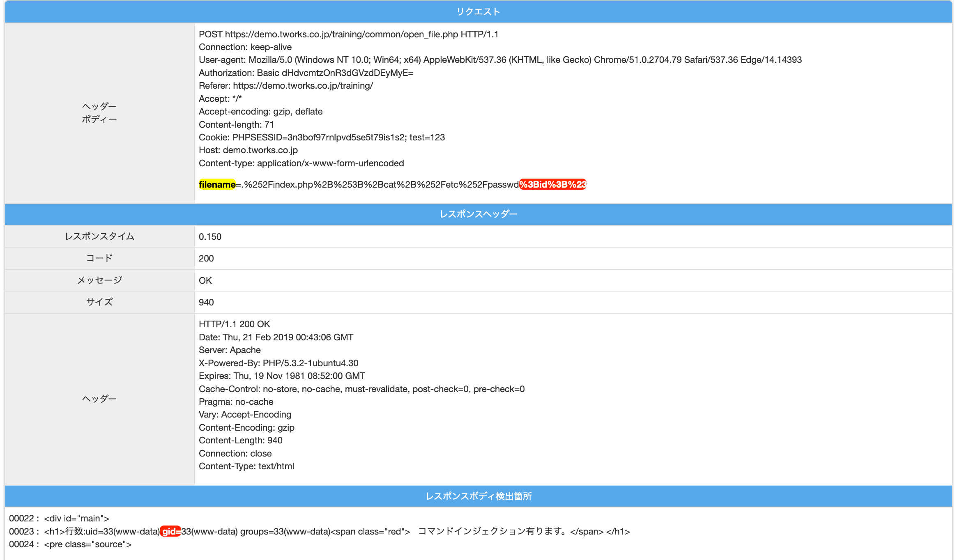
Task: Click the Accept-encoding: gzip, deflate line
Action: coord(260,111)
